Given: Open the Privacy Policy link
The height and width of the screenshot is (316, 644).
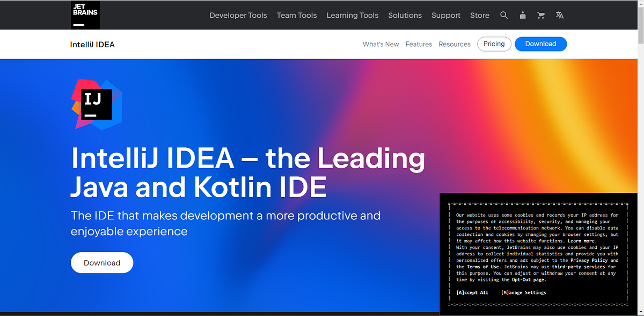Looking at the screenshot, I should 588,260.
